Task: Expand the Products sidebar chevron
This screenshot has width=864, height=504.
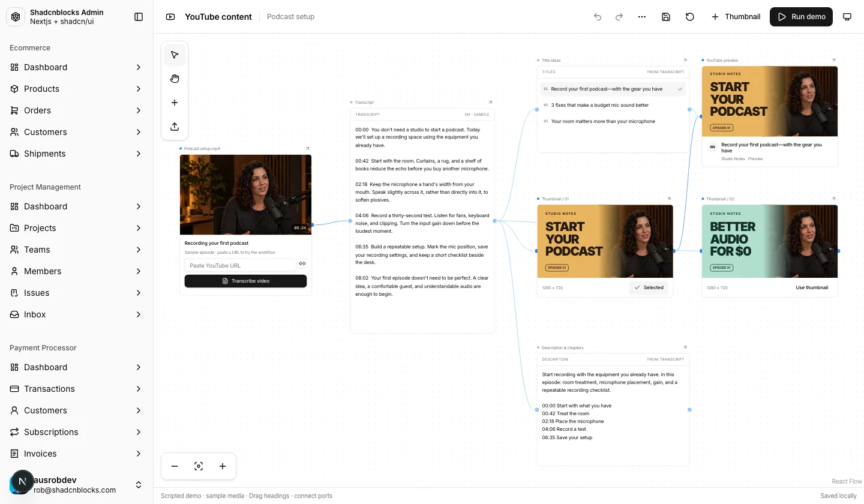Action: (x=139, y=89)
